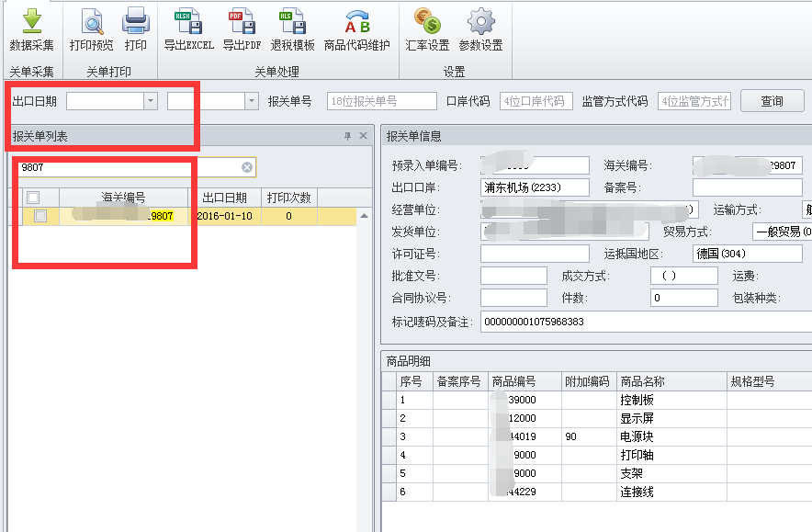The image size is (812, 532).
Task: Open the second export date dropdown
Action: click(251, 101)
